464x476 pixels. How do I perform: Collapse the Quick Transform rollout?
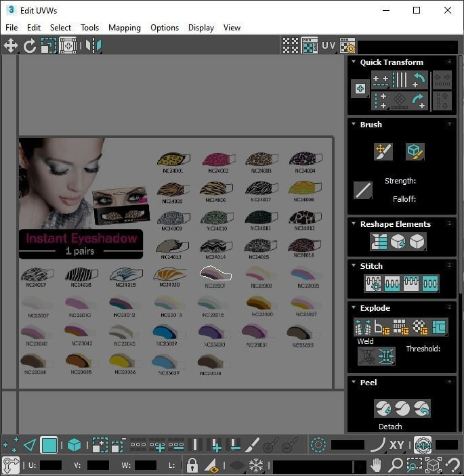point(354,62)
